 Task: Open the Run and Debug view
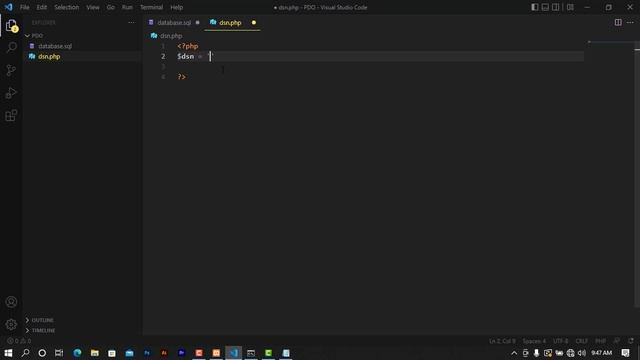point(11,93)
